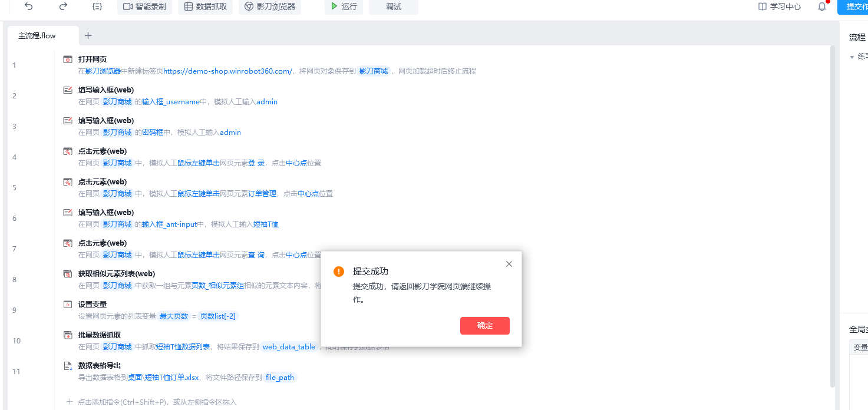Select icon of step 3 填写输入框
The width and height of the screenshot is (868, 410).
68,121
